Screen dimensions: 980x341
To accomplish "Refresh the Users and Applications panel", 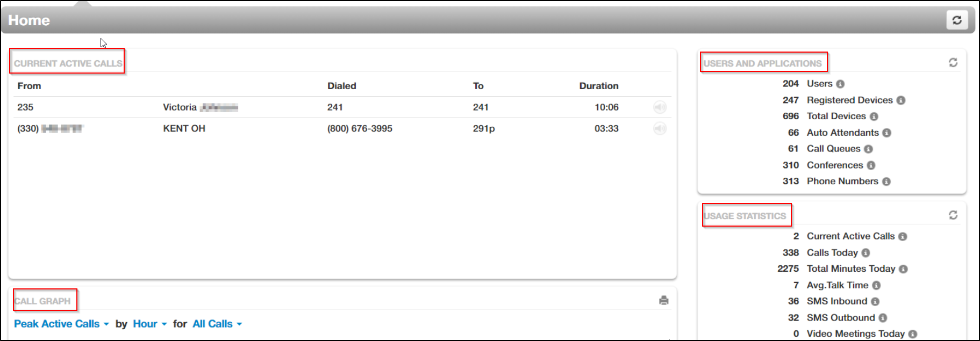I will 953,63.
